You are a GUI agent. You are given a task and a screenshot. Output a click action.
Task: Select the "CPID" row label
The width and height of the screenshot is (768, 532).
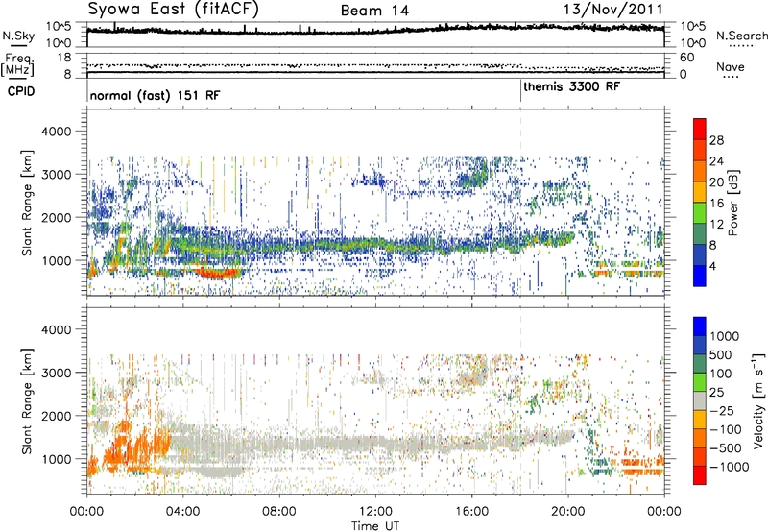click(x=20, y=91)
